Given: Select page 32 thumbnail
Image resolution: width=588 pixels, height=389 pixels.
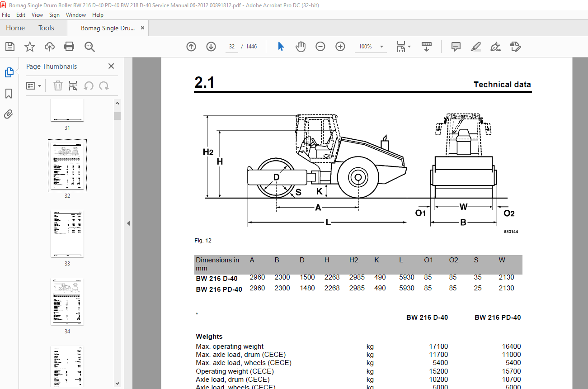Looking at the screenshot, I should [67, 166].
